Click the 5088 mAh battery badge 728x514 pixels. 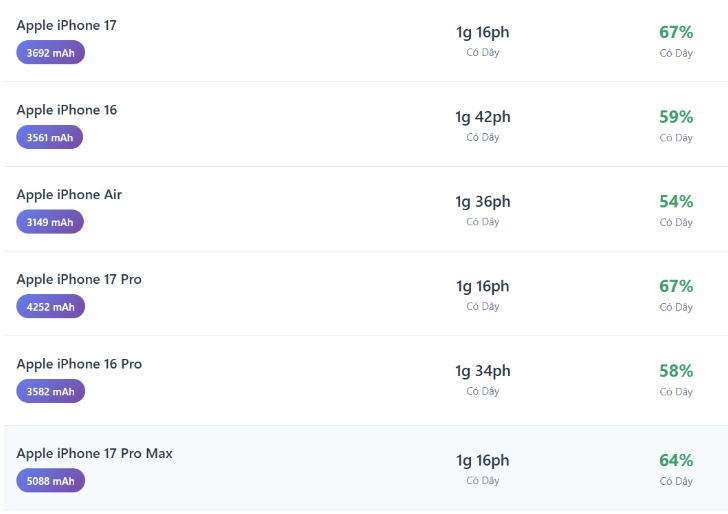[50, 481]
